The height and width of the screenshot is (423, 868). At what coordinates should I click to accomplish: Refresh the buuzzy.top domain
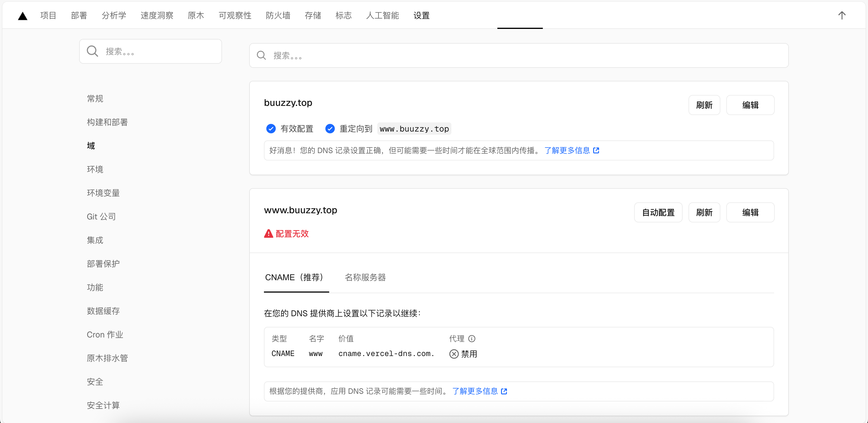click(x=704, y=105)
